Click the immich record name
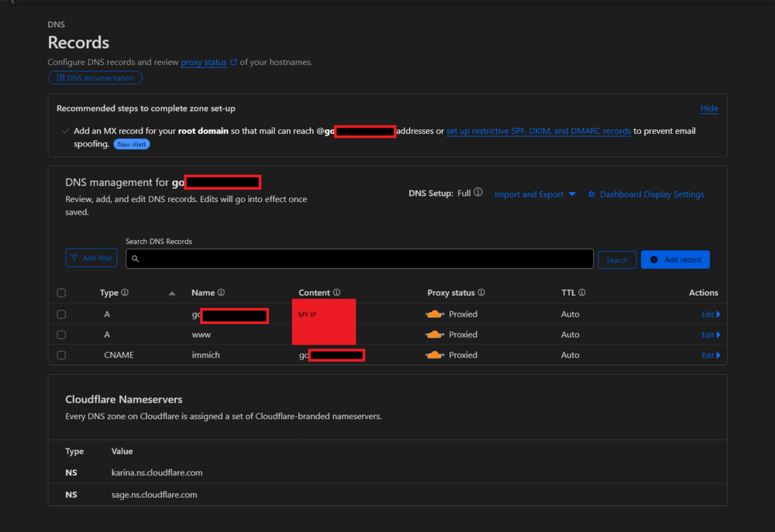775x532 pixels. pyautogui.click(x=205, y=355)
